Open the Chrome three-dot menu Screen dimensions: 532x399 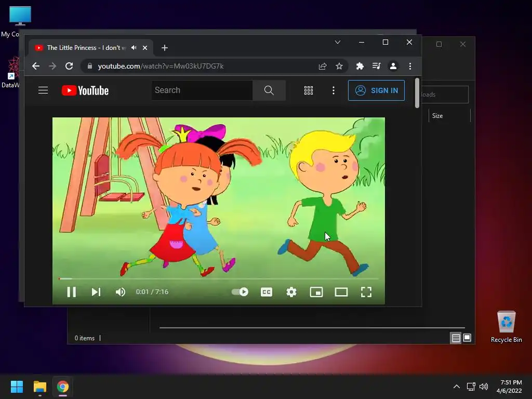point(410,66)
